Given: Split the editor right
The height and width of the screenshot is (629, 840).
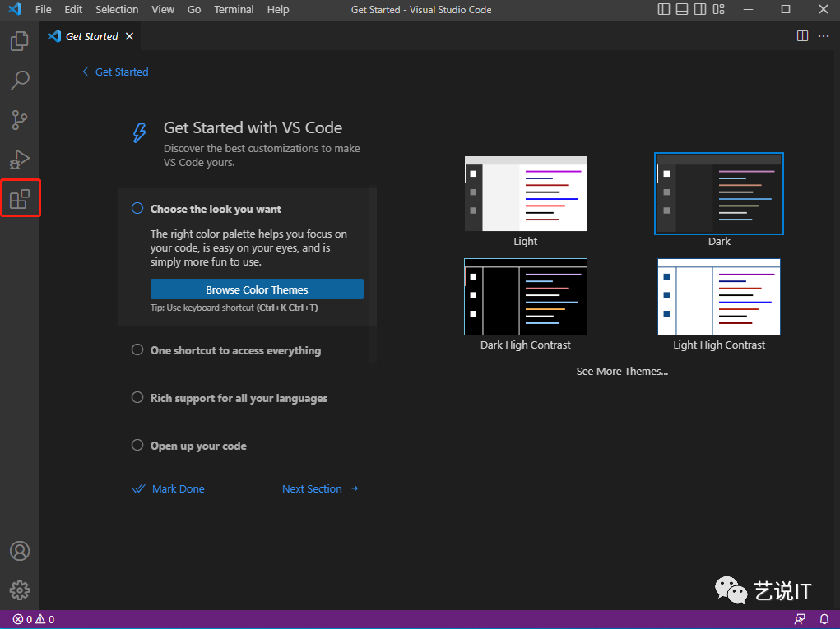Looking at the screenshot, I should pyautogui.click(x=802, y=36).
